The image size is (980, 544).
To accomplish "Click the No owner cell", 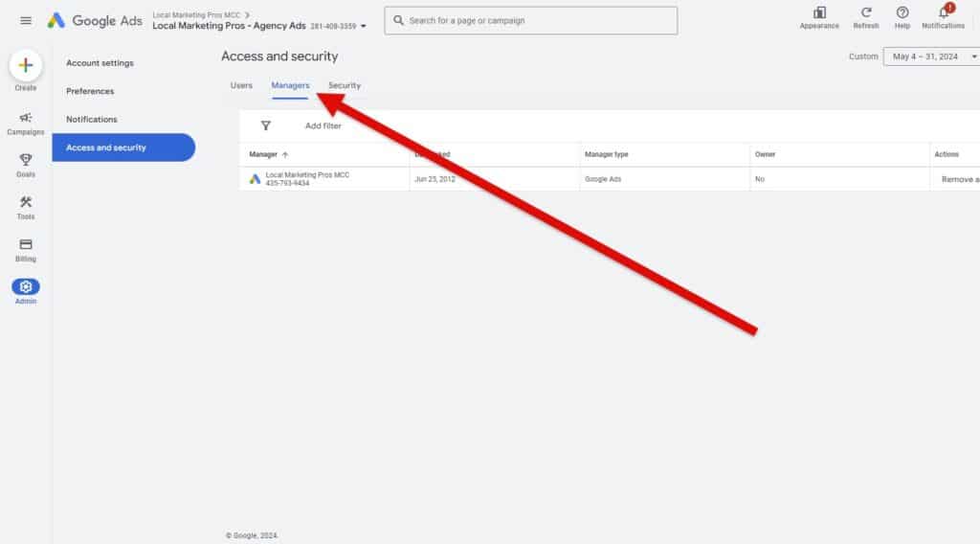I will 759,179.
